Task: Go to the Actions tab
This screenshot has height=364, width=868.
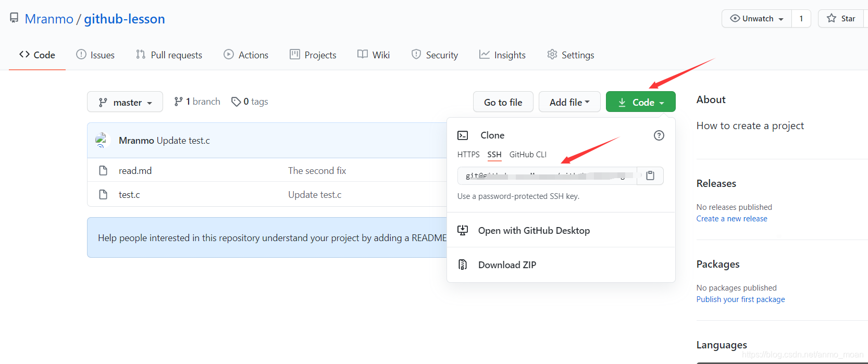Action: point(246,55)
